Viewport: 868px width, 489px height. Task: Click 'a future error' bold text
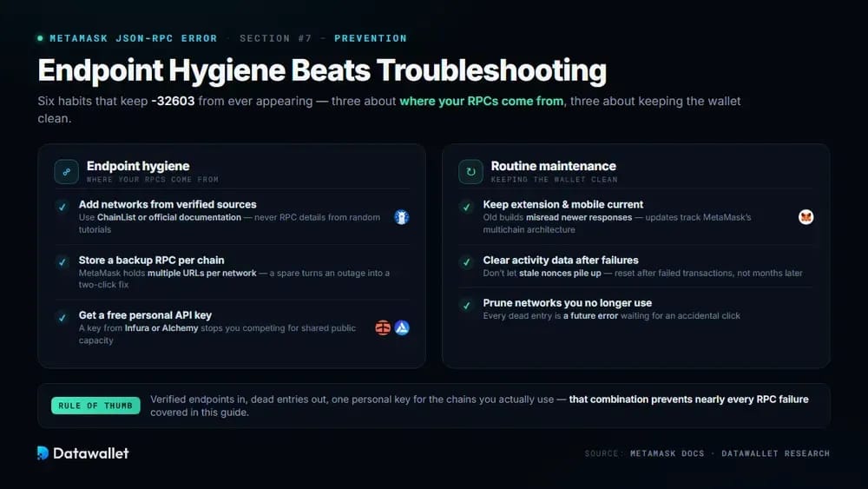pyautogui.click(x=590, y=315)
